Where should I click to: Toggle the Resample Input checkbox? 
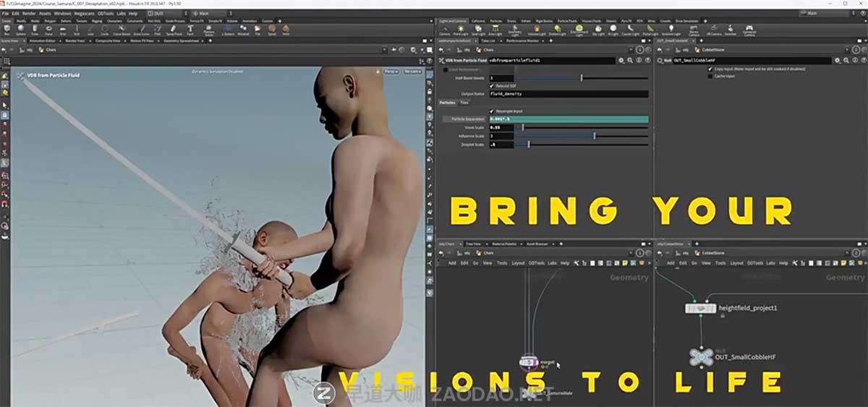coord(492,111)
